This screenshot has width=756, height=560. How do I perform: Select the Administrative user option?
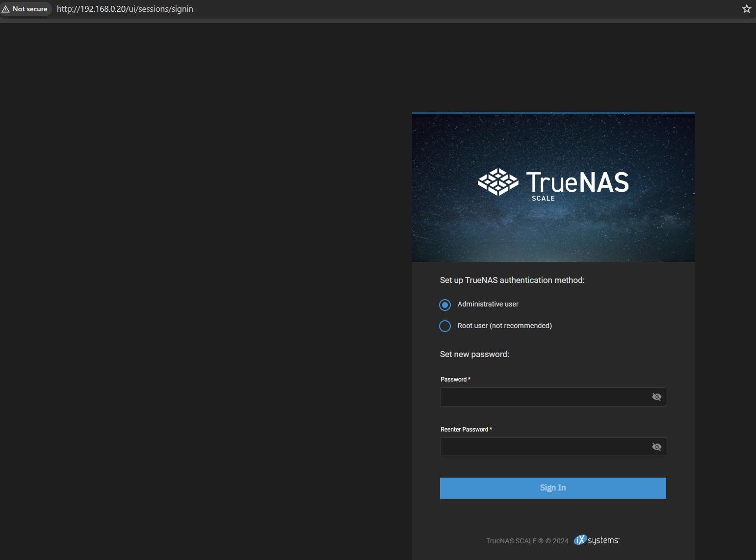pos(445,305)
